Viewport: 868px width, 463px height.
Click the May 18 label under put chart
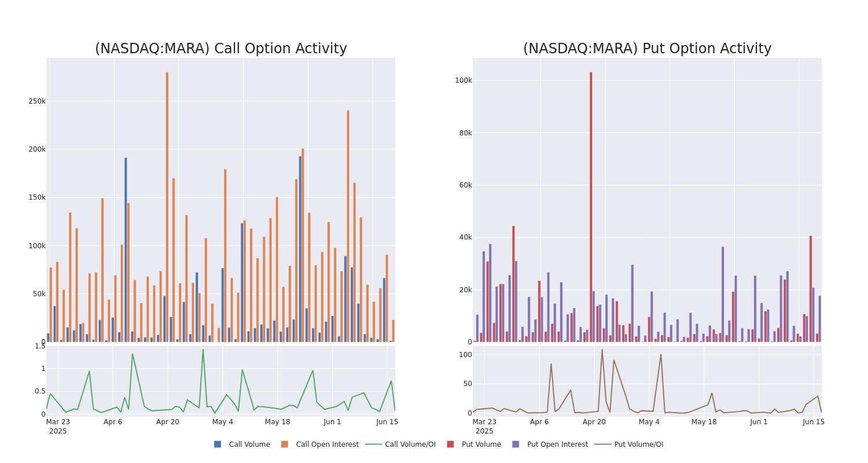coord(704,422)
